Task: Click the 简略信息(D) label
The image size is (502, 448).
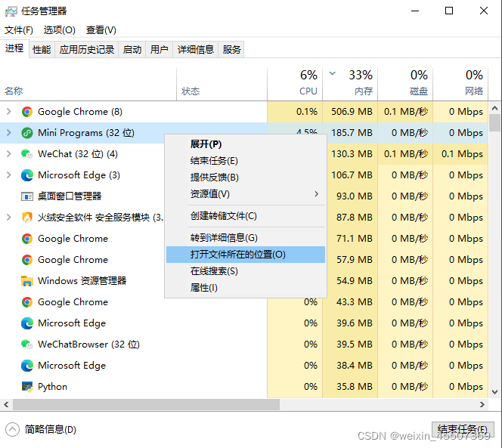Action: pyautogui.click(x=51, y=429)
